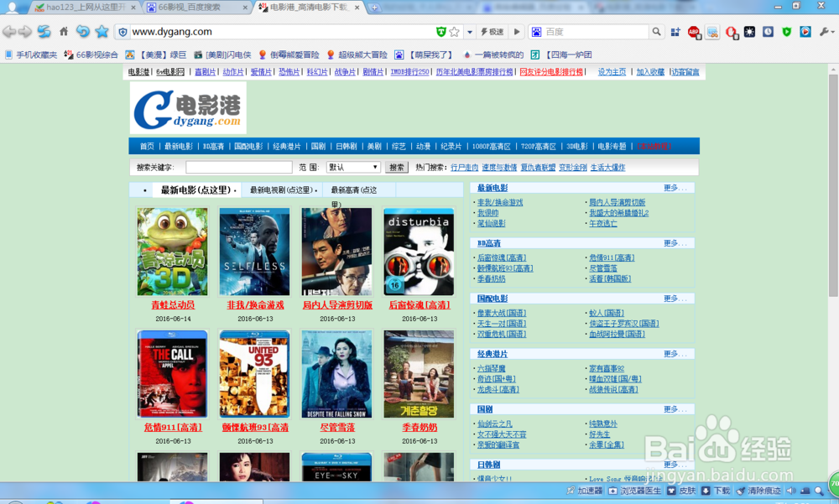Click the browser forward arrow
This screenshot has width=839, height=504.
coord(24,32)
